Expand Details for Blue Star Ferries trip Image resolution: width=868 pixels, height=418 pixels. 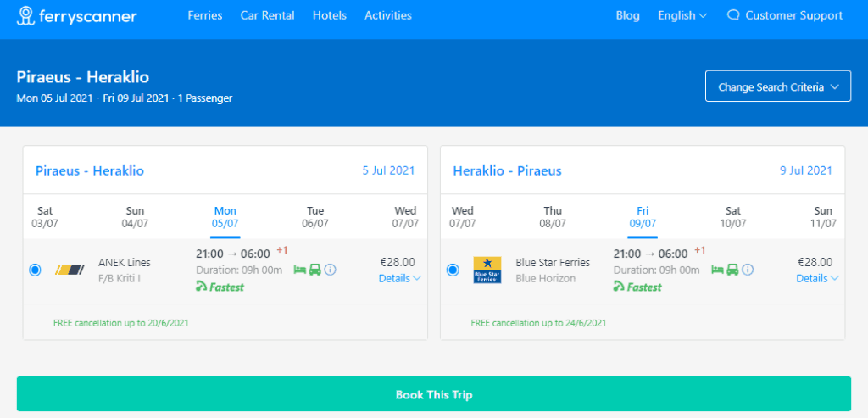[x=817, y=278]
